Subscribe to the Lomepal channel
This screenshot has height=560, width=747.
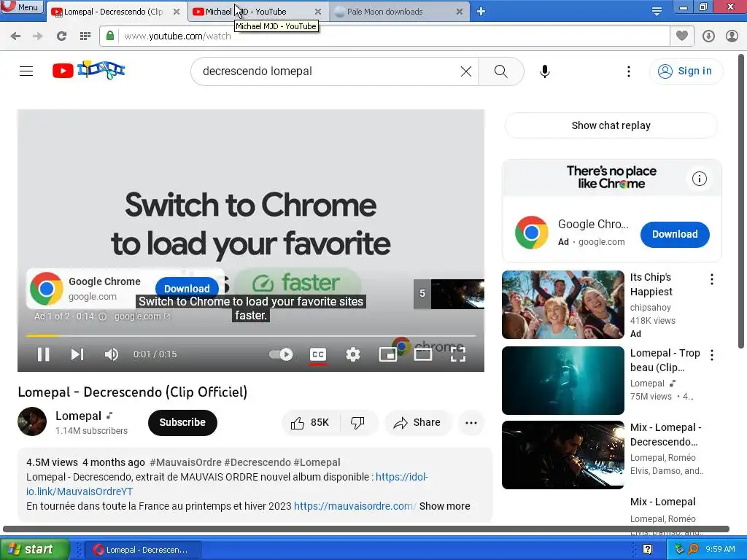point(182,422)
